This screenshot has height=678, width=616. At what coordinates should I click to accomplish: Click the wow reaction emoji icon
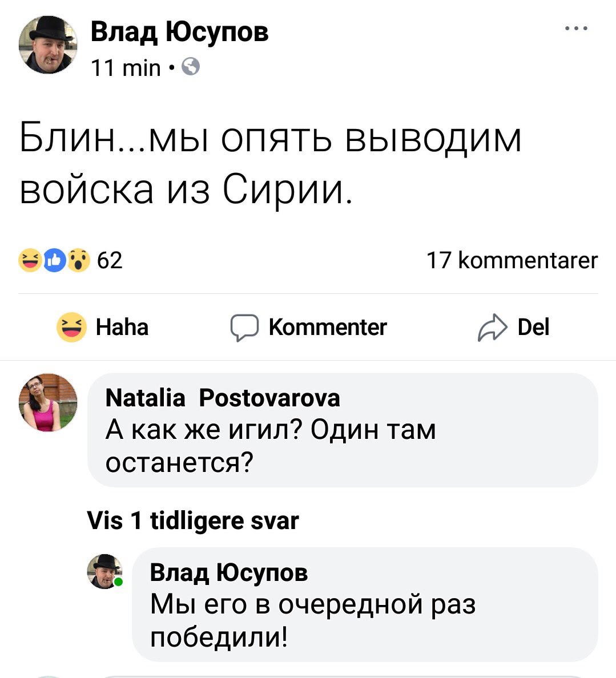[79, 260]
